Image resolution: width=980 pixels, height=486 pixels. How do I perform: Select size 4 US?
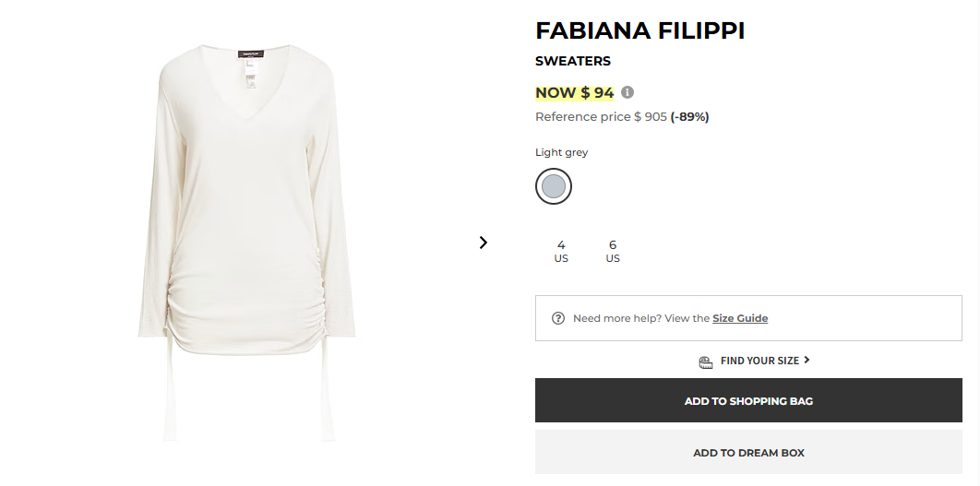click(561, 251)
